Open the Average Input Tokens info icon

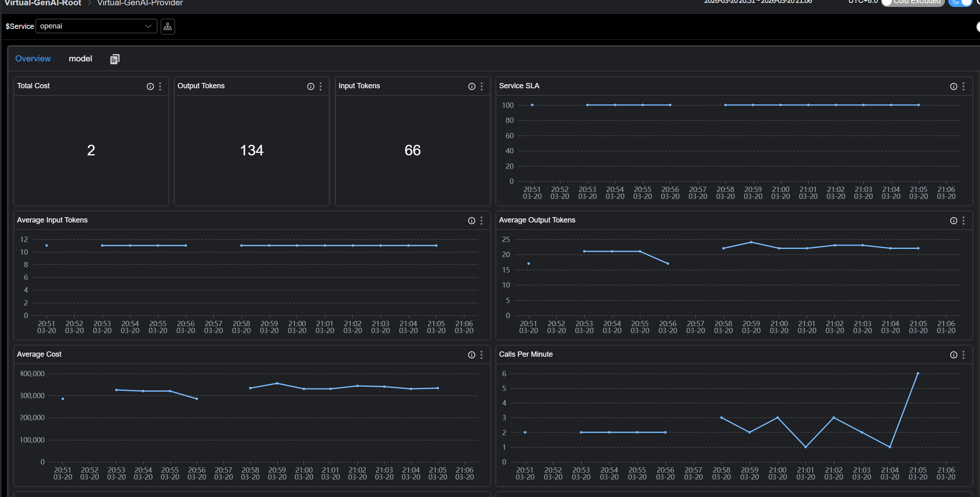point(471,220)
